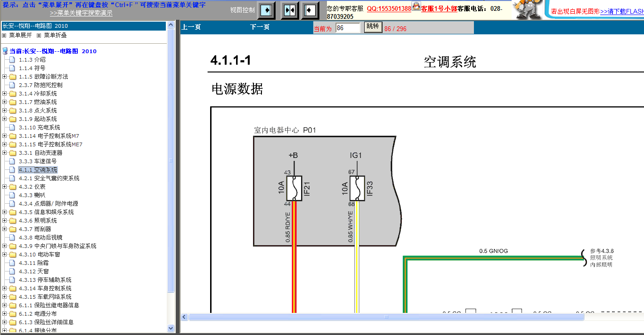Expand the 4.3.9 中央门锁与车身防盗系统 node
Screen dimensions: 644x335
coord(5,246)
